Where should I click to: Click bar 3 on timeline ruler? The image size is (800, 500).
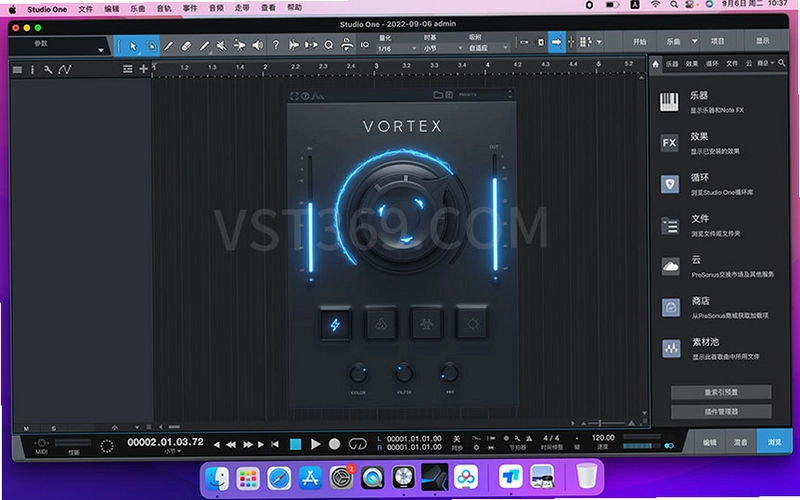(376, 66)
